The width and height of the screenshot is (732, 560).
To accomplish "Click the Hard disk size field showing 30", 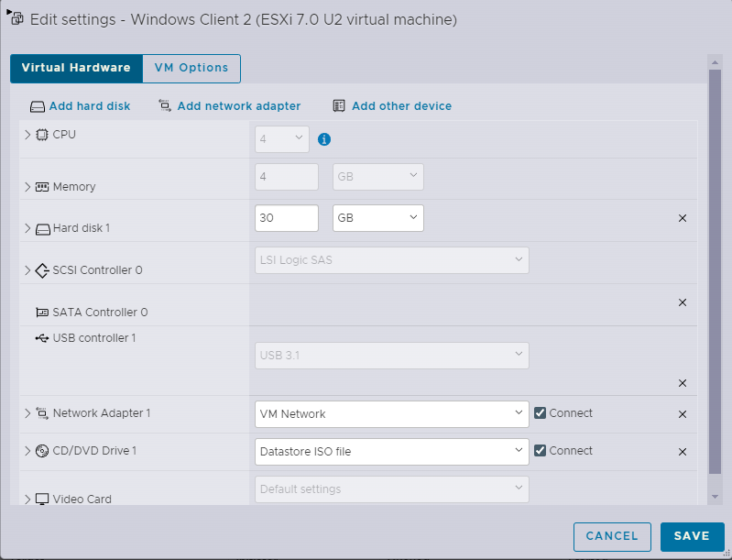I will pyautogui.click(x=287, y=218).
